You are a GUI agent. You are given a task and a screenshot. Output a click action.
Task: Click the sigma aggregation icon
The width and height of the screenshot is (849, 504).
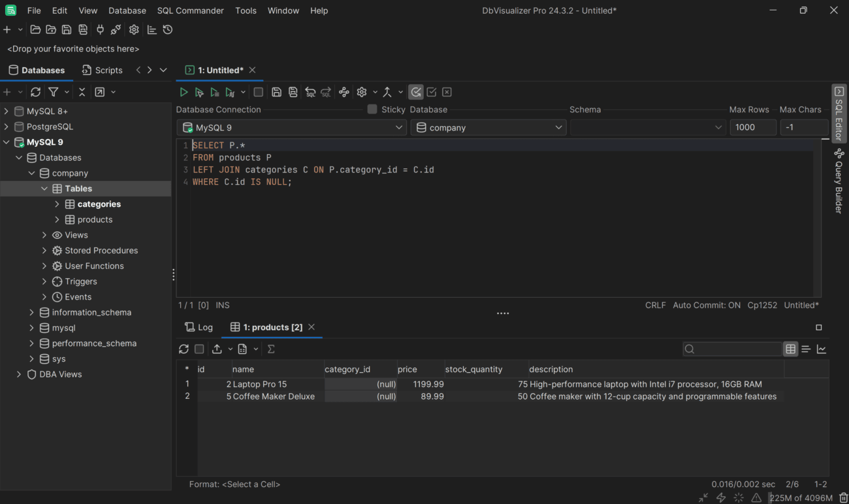(x=271, y=349)
